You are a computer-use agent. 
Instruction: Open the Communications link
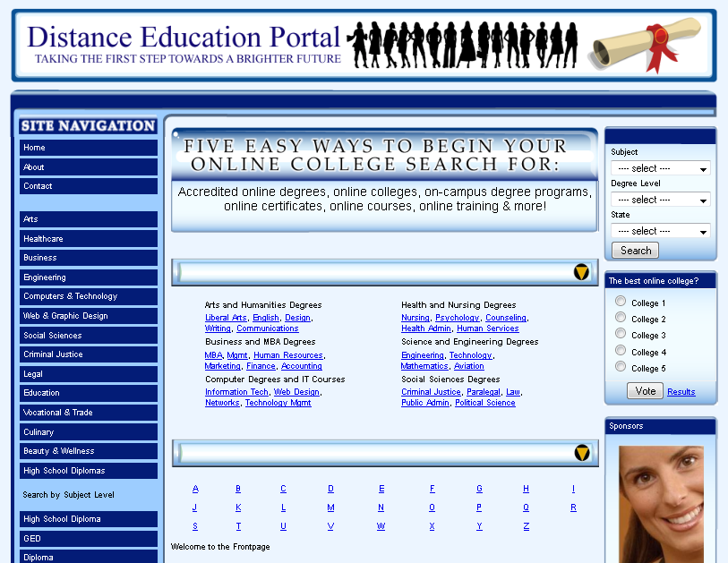[x=268, y=328]
